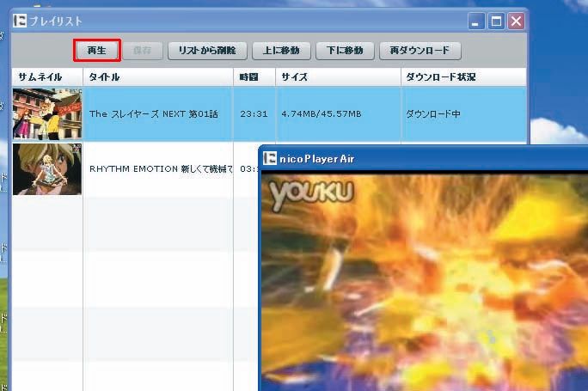Maximize the プレイリスト window
The image size is (588, 391).
click(x=496, y=21)
